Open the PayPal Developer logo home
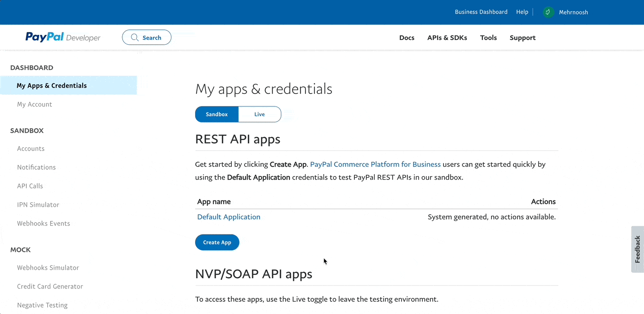The image size is (644, 314). pyautogui.click(x=63, y=37)
